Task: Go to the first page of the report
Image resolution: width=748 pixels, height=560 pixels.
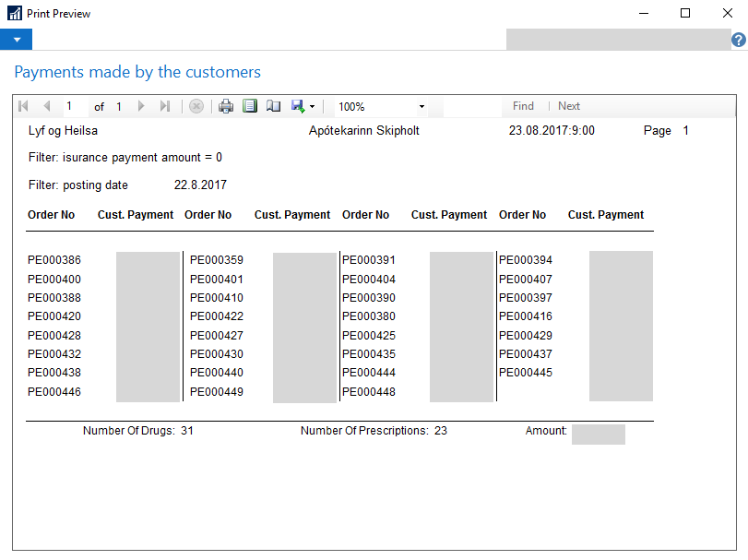Action: click(23, 106)
